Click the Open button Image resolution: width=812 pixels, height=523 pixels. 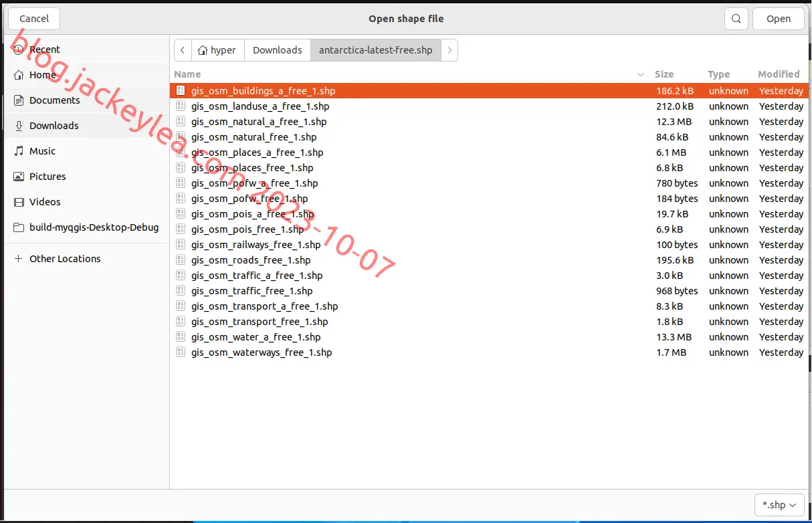coord(779,19)
